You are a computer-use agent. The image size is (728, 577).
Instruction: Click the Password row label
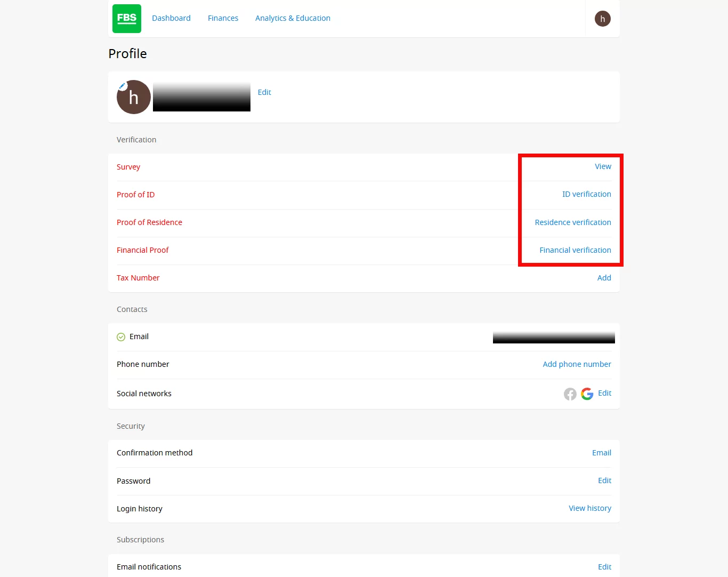click(134, 481)
